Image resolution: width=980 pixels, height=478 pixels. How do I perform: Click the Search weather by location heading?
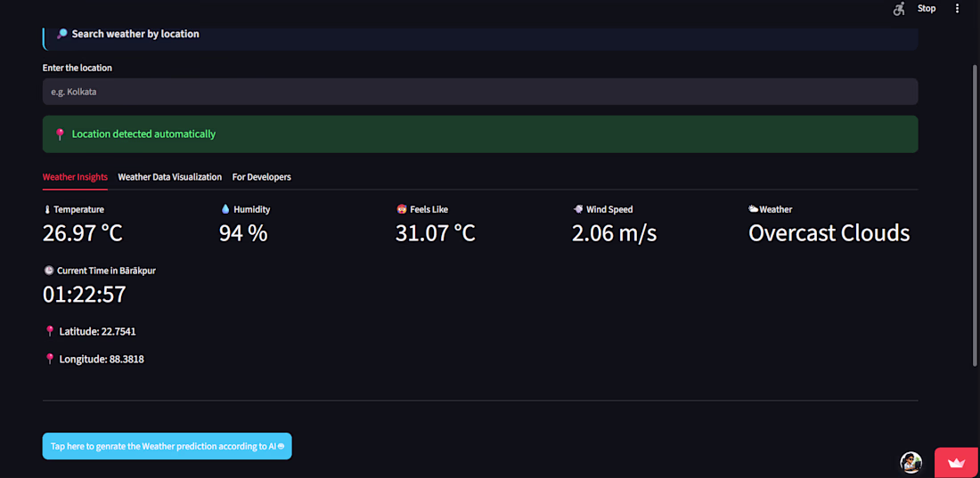click(x=135, y=34)
